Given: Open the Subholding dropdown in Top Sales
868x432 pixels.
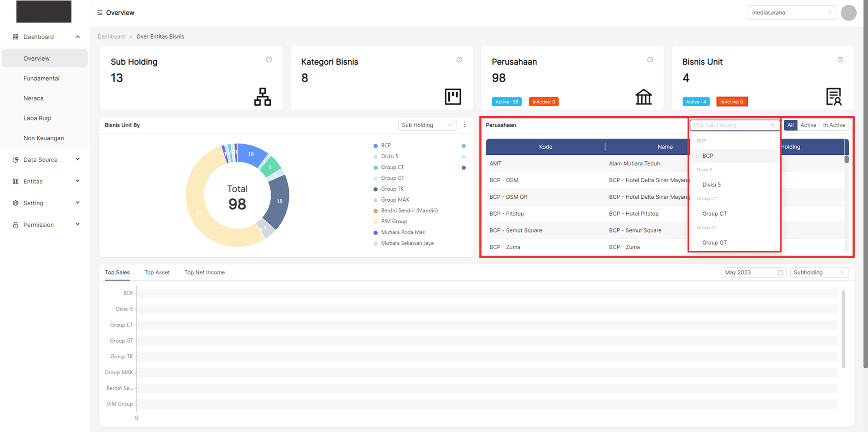Looking at the screenshot, I should 819,273.
